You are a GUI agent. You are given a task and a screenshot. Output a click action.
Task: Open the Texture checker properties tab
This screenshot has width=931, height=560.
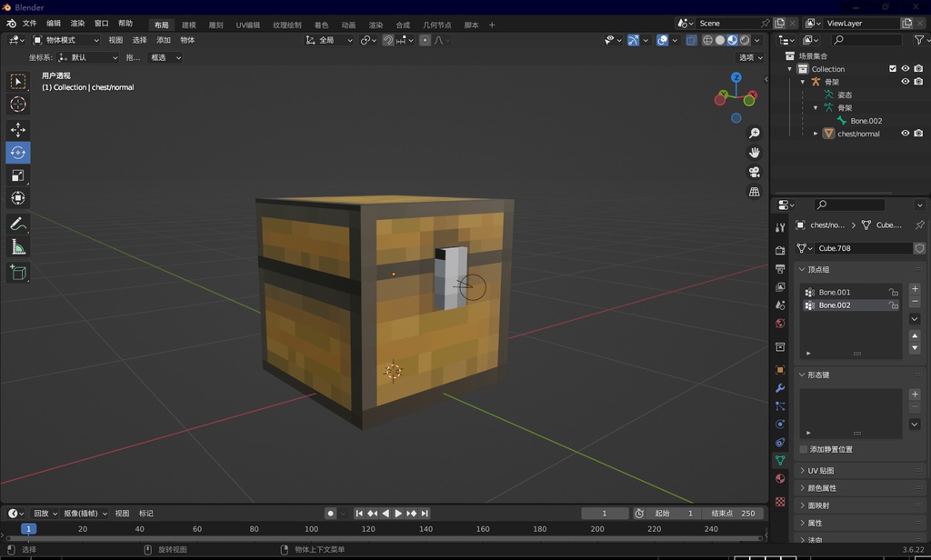point(780,502)
